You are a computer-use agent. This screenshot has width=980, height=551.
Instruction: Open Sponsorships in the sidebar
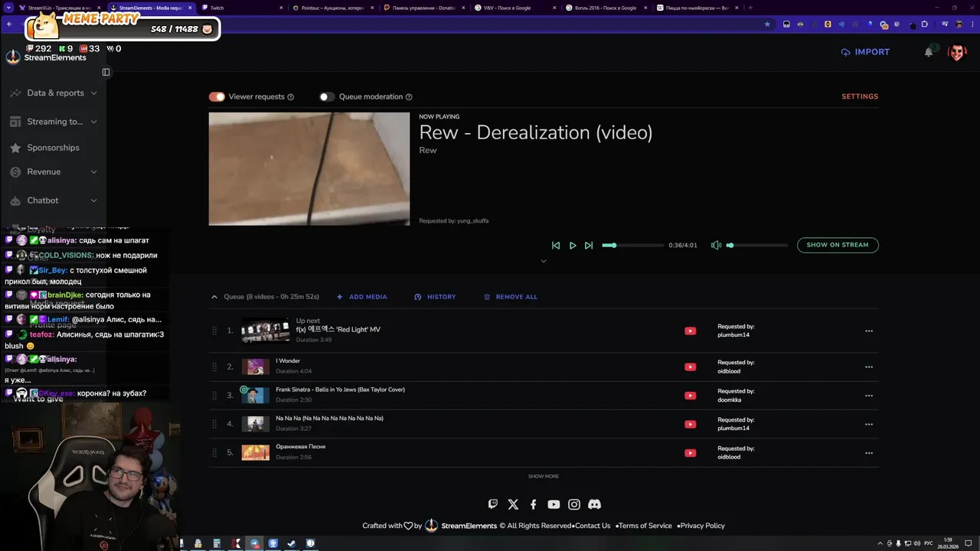click(x=54, y=148)
